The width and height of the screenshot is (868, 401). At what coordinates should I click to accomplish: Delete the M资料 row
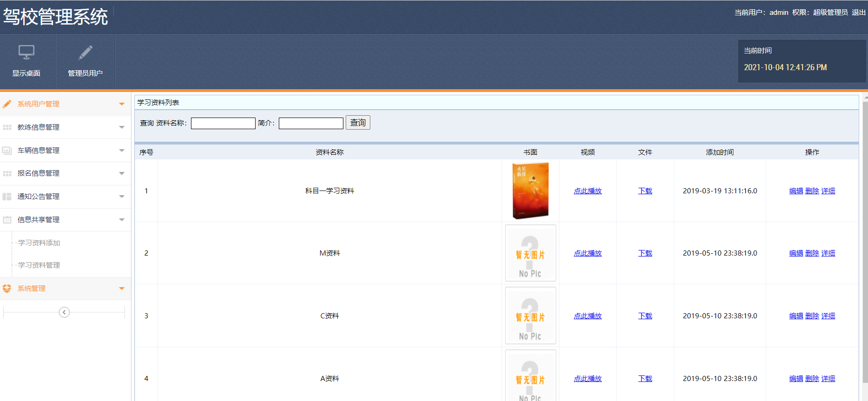pyautogui.click(x=812, y=253)
